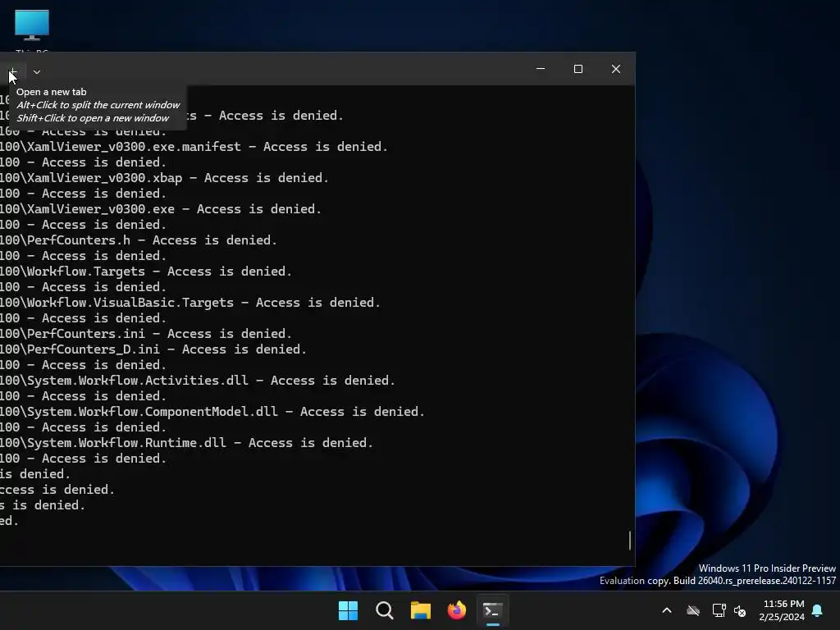Expand the new tab profile dropdown chevron
This screenshot has height=630, width=840.
coord(36,71)
